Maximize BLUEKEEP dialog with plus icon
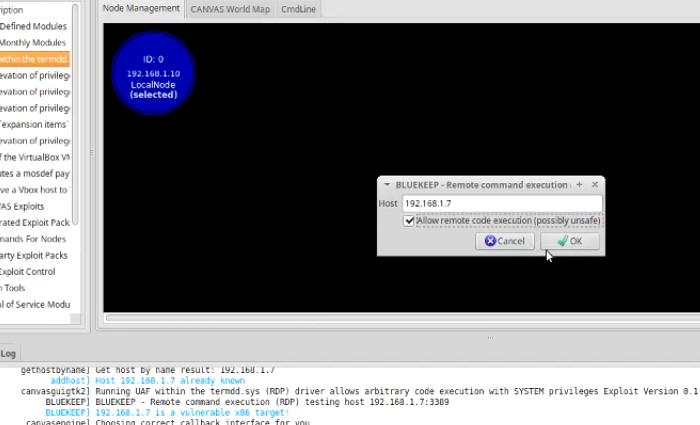 pos(579,184)
